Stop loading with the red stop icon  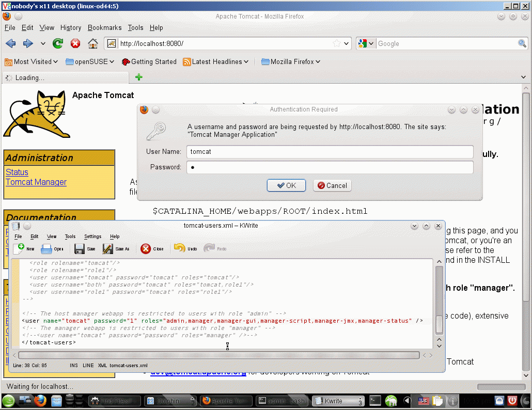pos(75,43)
